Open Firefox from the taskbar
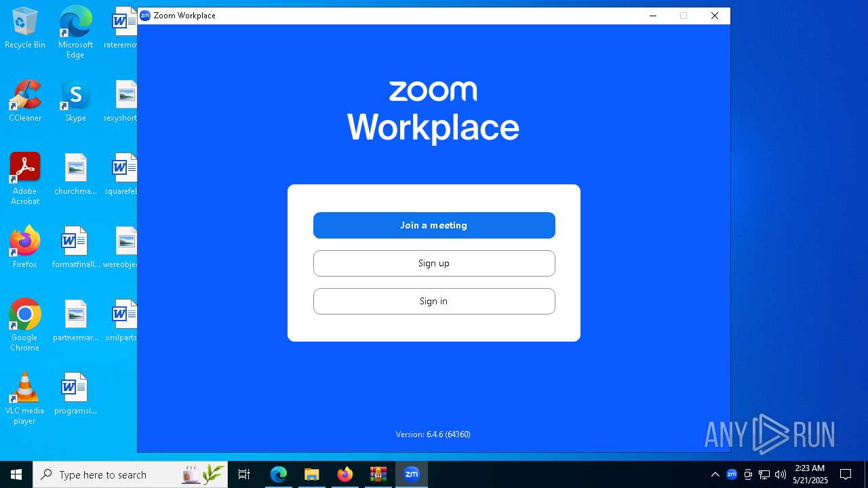This screenshot has height=488, width=868. point(345,474)
